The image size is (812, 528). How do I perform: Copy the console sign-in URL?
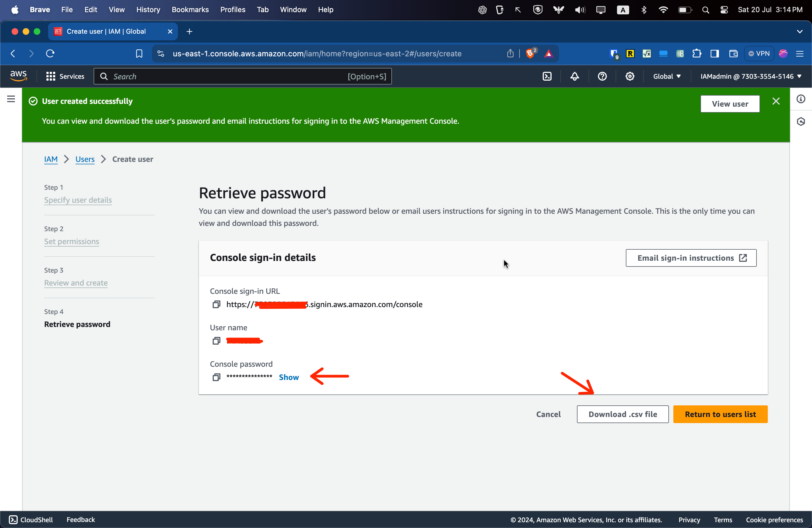coord(216,304)
